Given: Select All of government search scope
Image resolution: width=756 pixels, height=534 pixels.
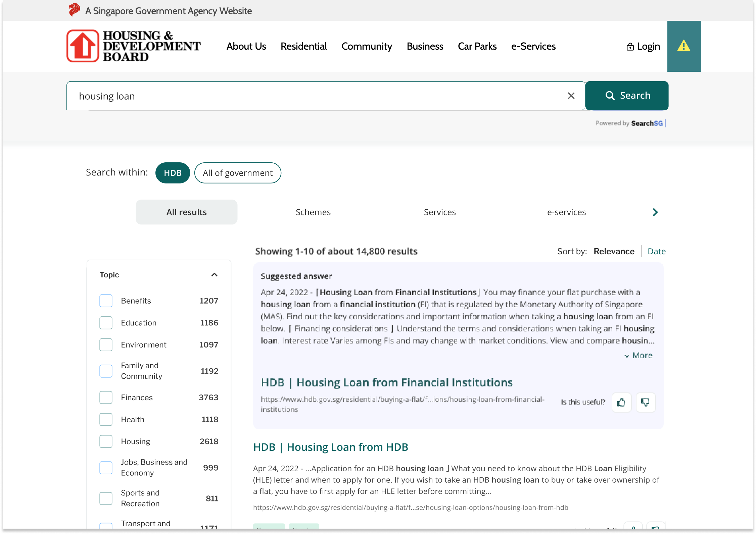Looking at the screenshot, I should [237, 173].
